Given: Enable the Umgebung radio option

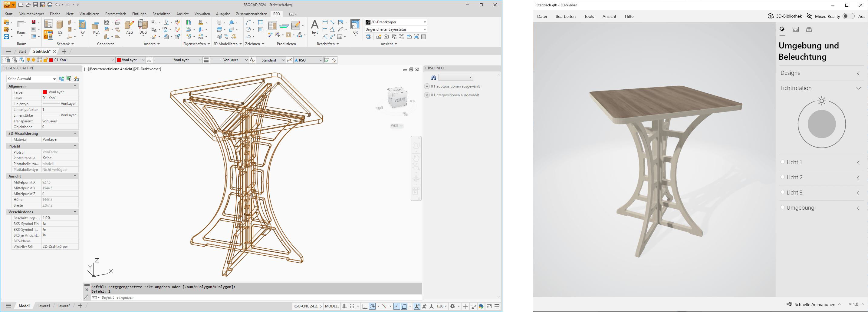Looking at the screenshot, I should pyautogui.click(x=782, y=207).
